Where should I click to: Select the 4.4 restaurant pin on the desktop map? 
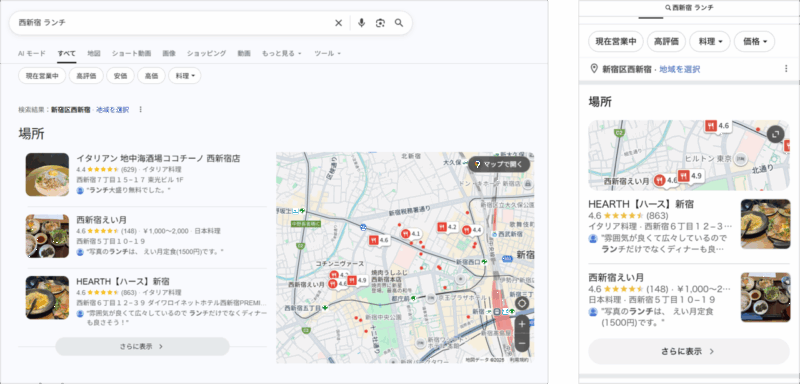472,231
